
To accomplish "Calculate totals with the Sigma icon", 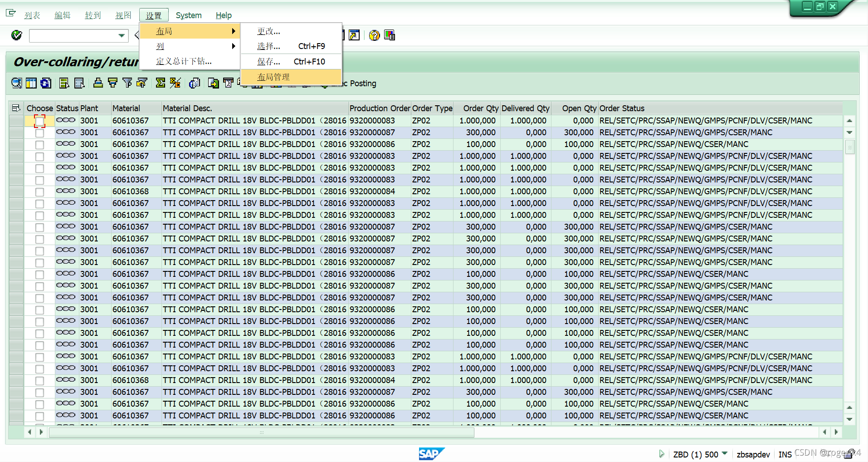I will [x=161, y=83].
